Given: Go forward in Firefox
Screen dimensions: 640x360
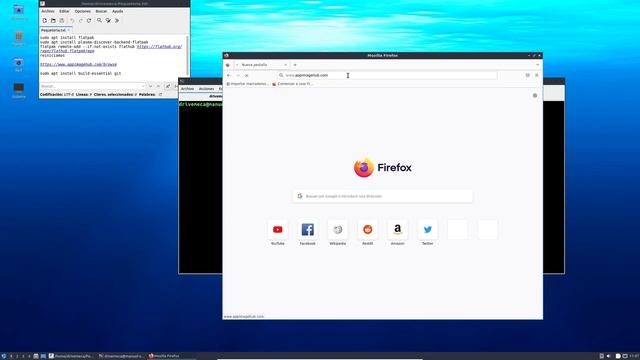Looking at the screenshot, I should (x=238, y=76).
